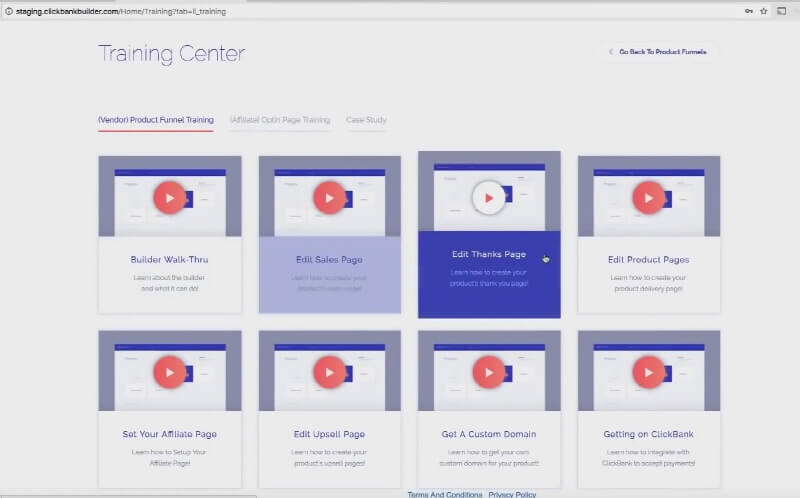Play the Set Your Affiliate Page video
The width and height of the screenshot is (800, 498).
point(169,372)
